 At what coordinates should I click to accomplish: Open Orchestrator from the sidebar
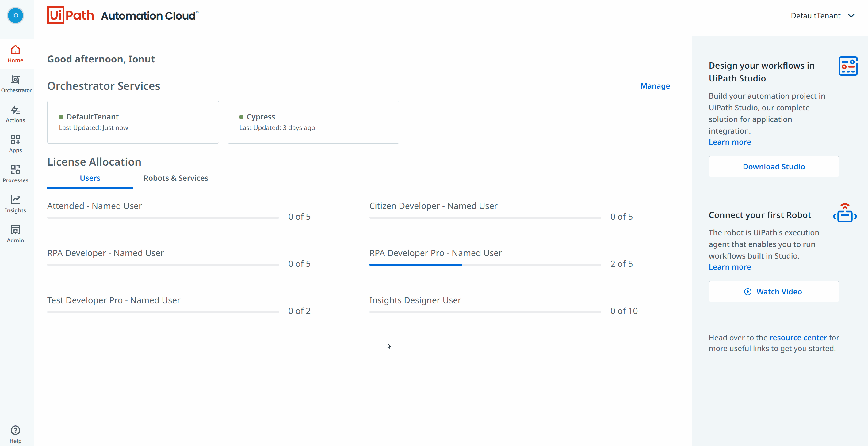click(x=16, y=84)
